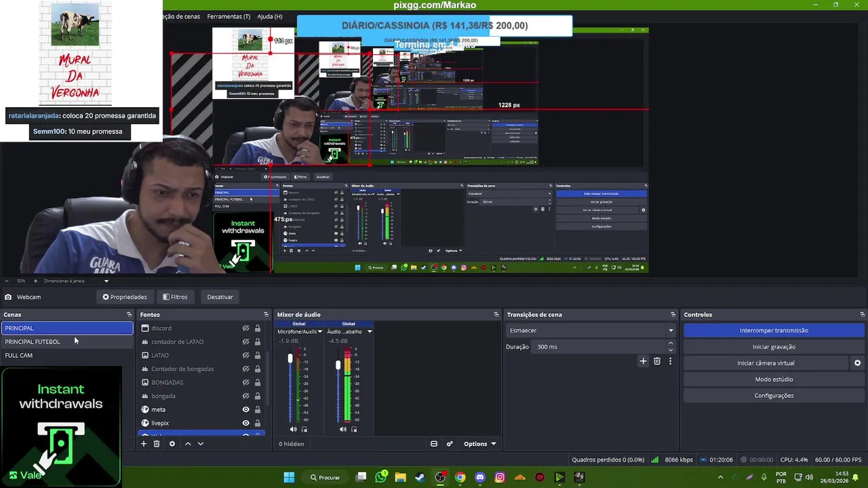
Task: Select the PRINCIPAL scene
Action: [x=67, y=328]
